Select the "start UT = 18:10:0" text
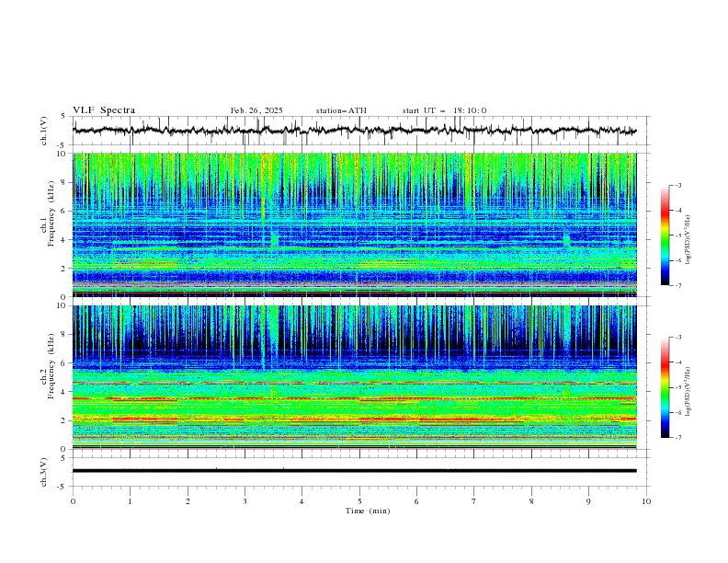 coord(444,110)
